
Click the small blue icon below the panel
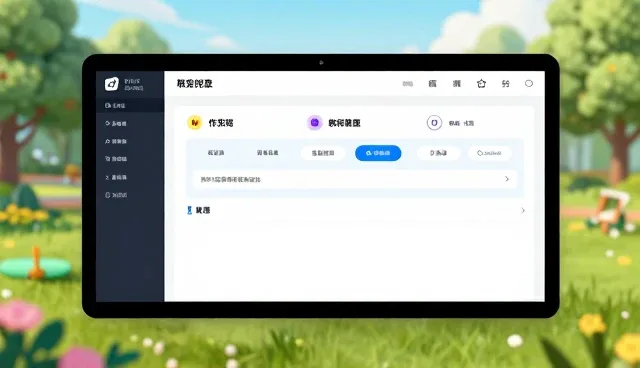(x=189, y=210)
